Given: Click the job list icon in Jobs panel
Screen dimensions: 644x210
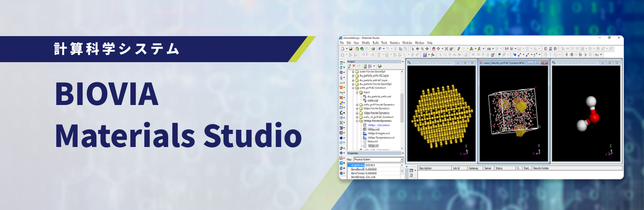Looking at the screenshot, I should point(411,170).
